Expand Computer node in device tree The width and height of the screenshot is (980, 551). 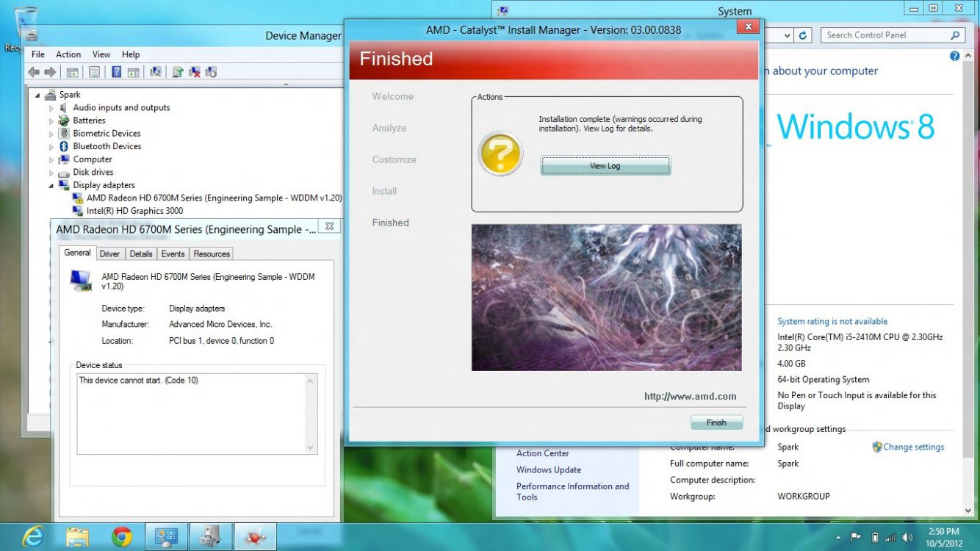coord(51,159)
